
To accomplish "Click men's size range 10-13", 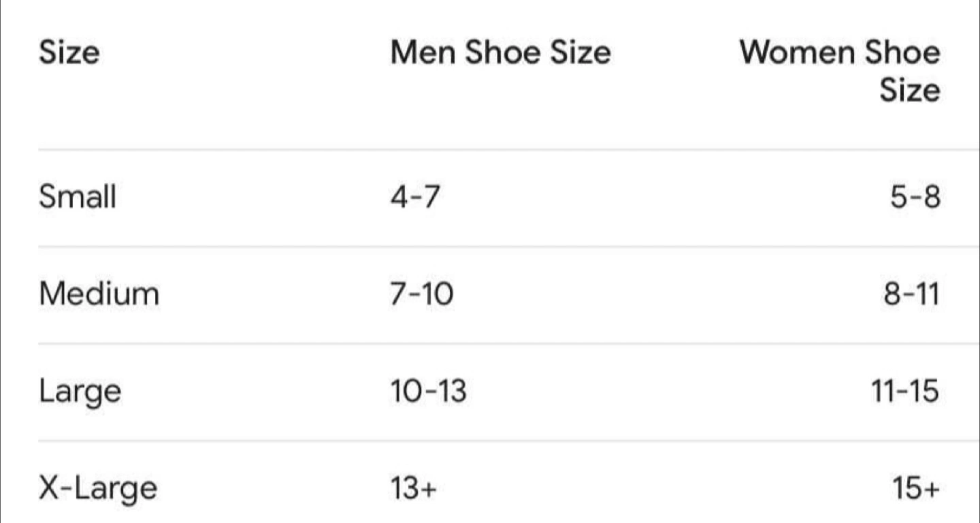I will tap(428, 392).
